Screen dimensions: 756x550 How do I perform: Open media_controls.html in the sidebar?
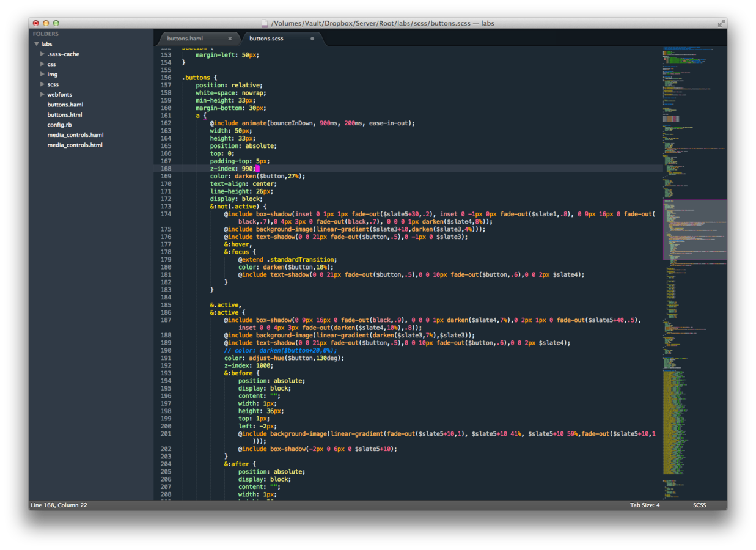[x=75, y=145]
